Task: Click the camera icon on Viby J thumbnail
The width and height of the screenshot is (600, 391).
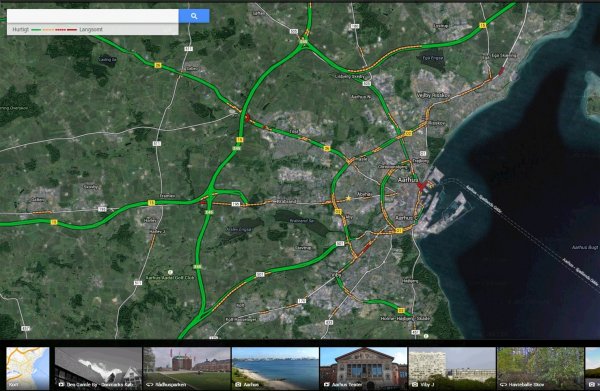Action: (x=415, y=384)
